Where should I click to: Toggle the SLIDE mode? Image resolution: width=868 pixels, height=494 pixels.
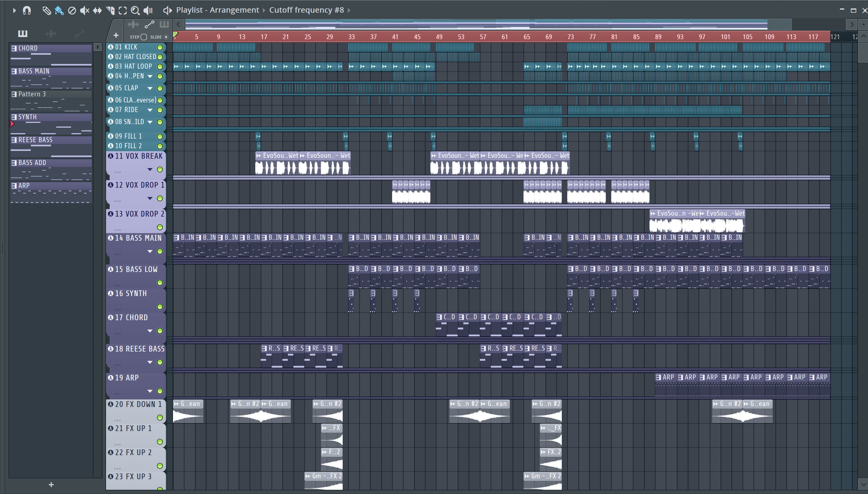(166, 37)
